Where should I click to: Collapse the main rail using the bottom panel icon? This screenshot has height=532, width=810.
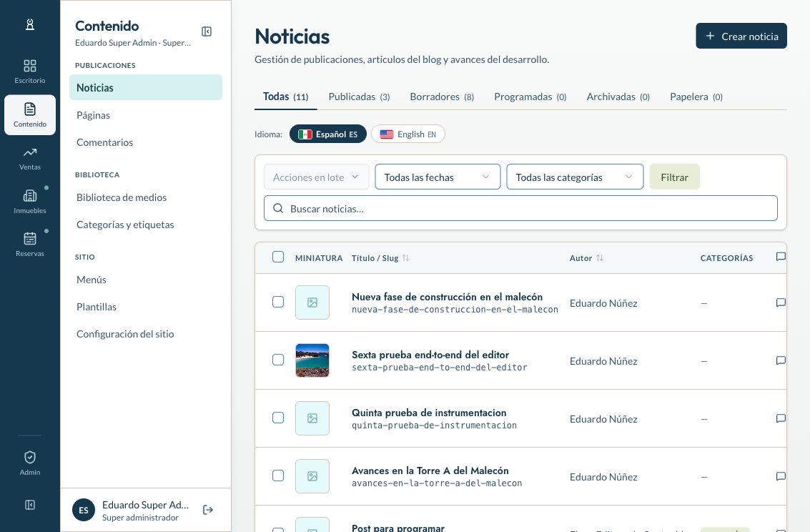tap(30, 505)
